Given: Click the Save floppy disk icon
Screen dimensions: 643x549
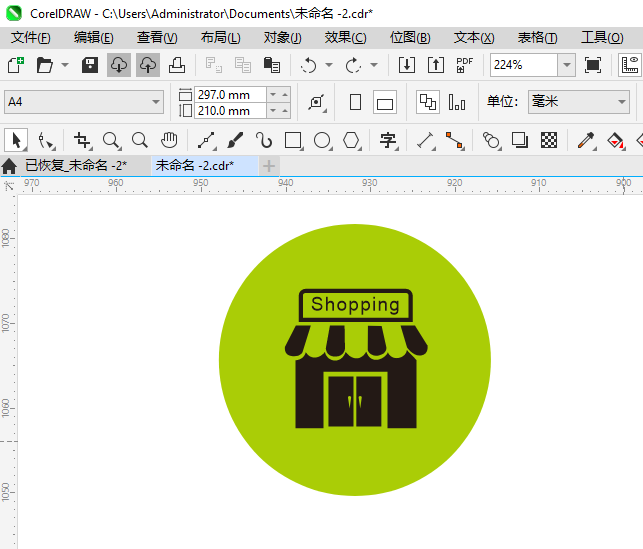Looking at the screenshot, I should pyautogui.click(x=90, y=65).
